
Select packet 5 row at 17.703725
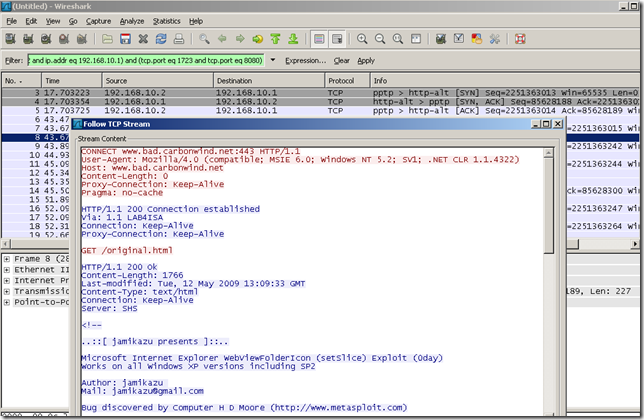click(x=320, y=110)
